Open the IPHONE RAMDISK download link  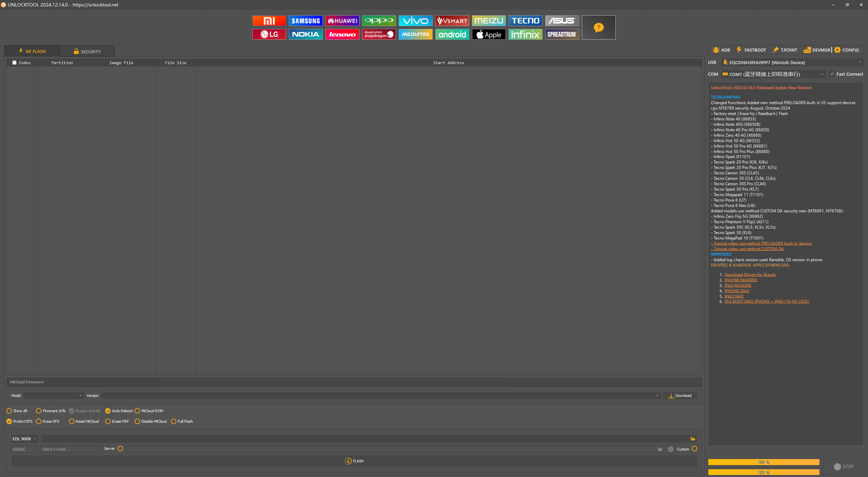click(741, 280)
